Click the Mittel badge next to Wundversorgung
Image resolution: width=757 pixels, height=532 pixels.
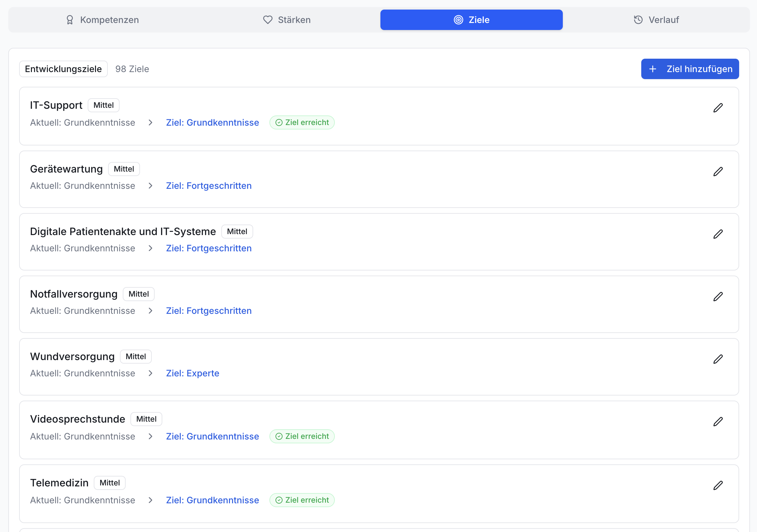pos(136,357)
